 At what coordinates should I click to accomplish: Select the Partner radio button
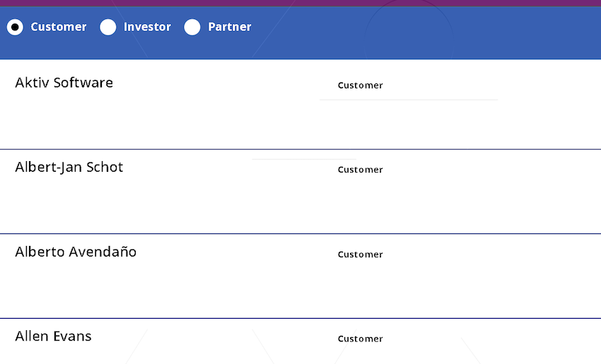192,27
